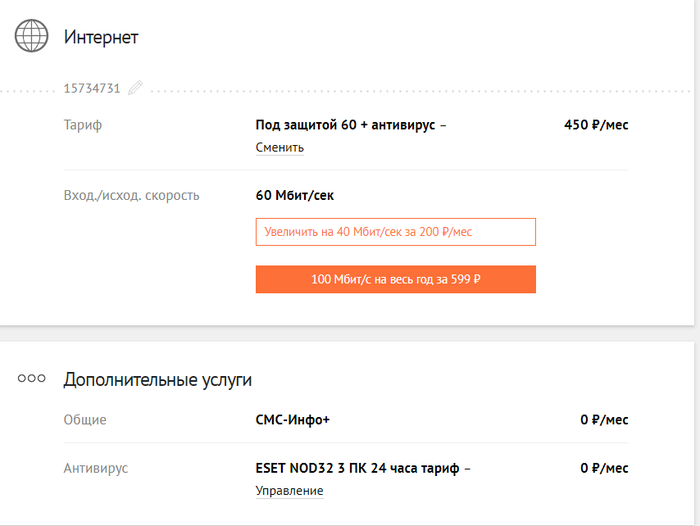Click the Вход./исход. скорость label
The image size is (700, 526).
(x=131, y=195)
